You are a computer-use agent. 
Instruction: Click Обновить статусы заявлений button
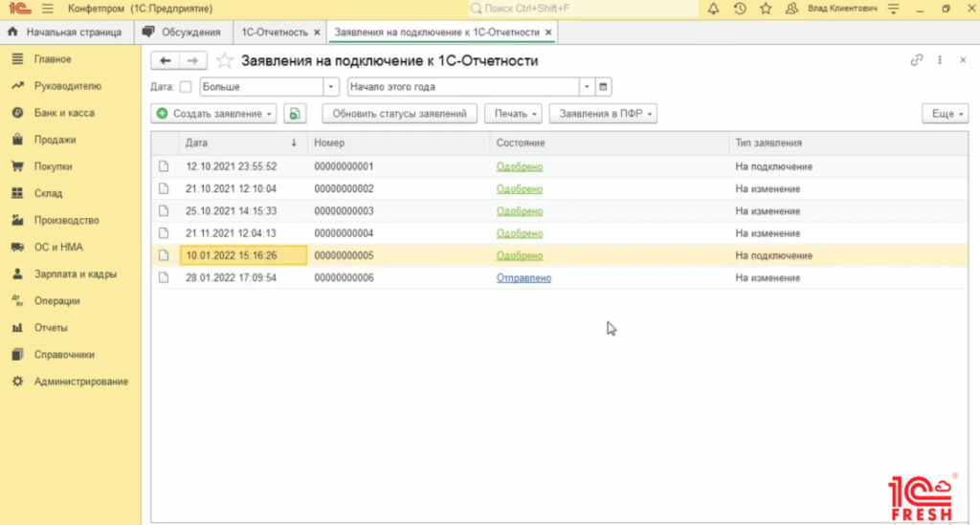(x=399, y=114)
